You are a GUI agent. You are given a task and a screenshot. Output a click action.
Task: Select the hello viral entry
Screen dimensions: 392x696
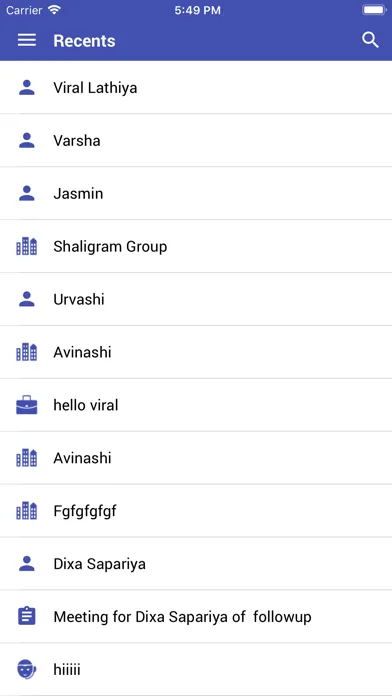(x=196, y=405)
